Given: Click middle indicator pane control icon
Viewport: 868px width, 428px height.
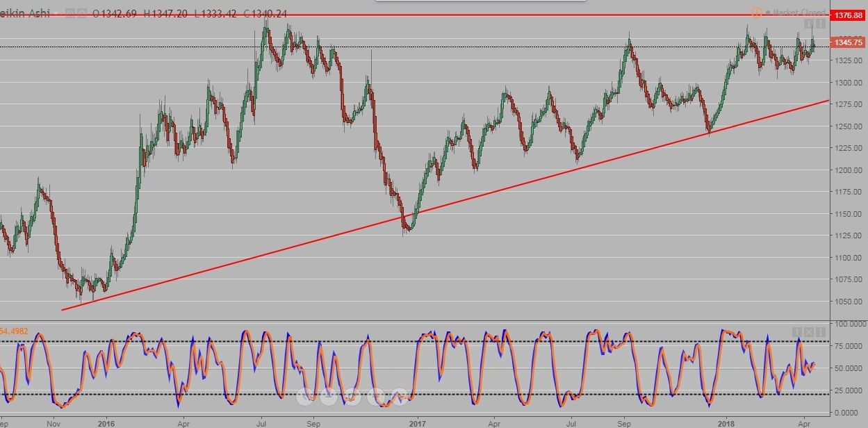Looking at the screenshot, I should pos(809,332).
